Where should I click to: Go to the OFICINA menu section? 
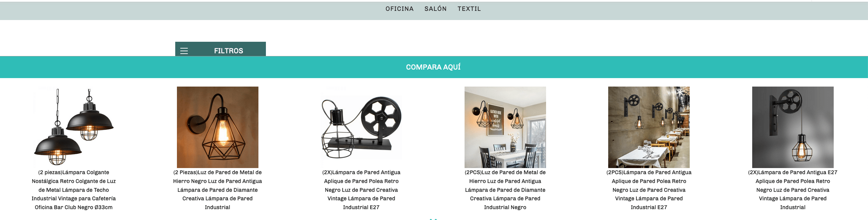pyautogui.click(x=399, y=9)
